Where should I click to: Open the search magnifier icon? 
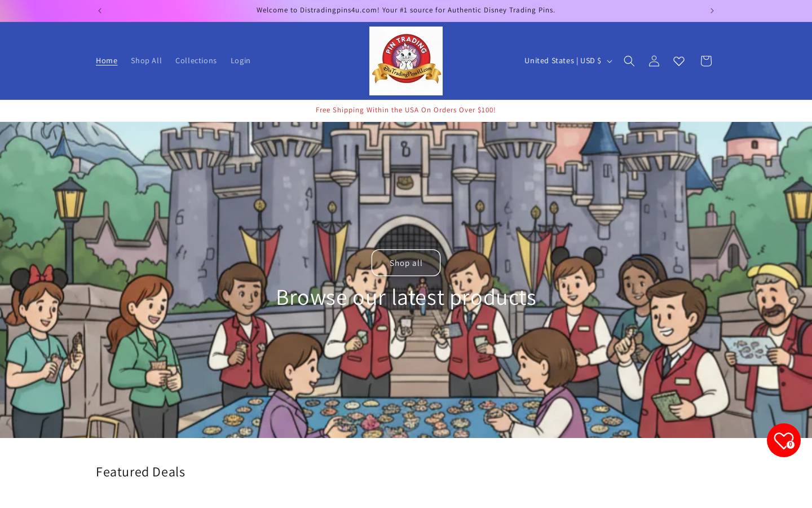629,61
